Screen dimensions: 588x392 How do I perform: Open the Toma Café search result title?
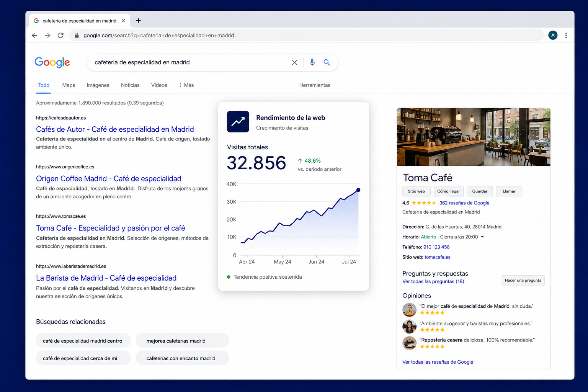tap(111, 228)
